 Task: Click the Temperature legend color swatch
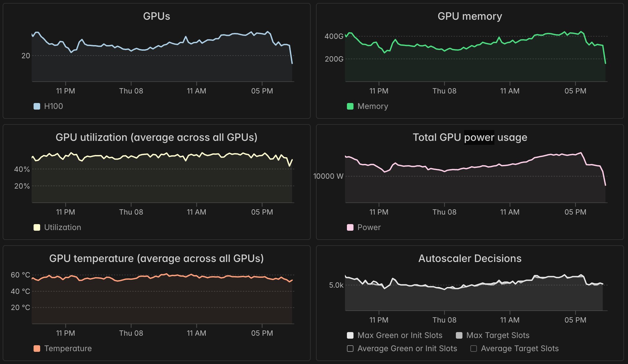pyautogui.click(x=37, y=348)
